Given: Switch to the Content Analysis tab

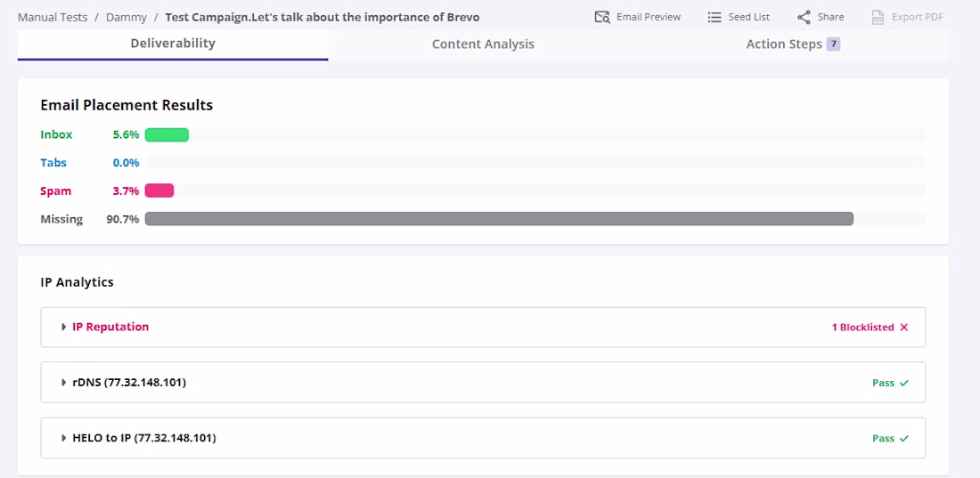Looking at the screenshot, I should coord(483,44).
